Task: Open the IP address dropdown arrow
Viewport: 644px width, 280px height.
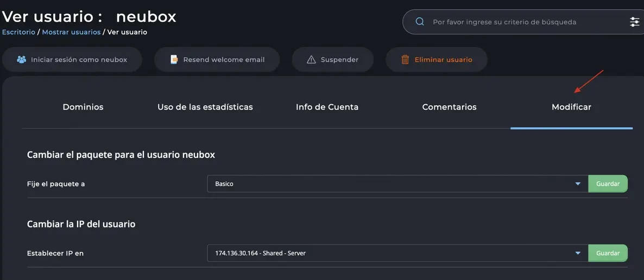Action: [578, 253]
